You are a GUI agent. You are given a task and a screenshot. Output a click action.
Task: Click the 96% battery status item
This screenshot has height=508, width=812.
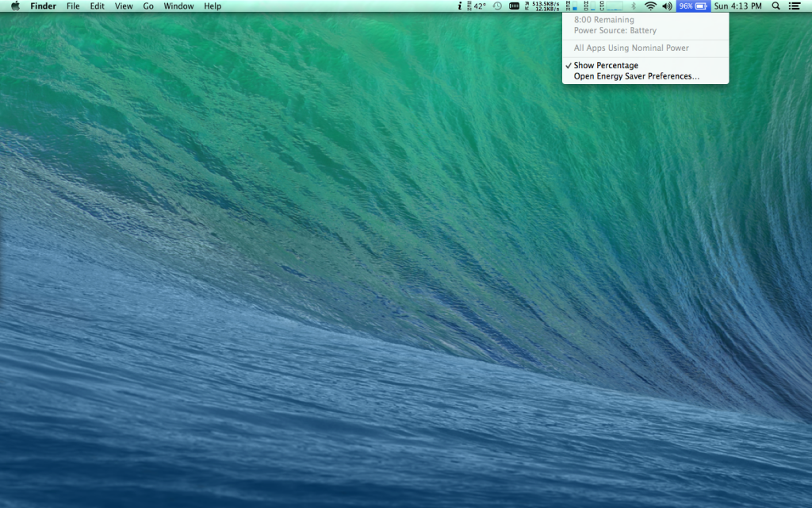tap(693, 6)
